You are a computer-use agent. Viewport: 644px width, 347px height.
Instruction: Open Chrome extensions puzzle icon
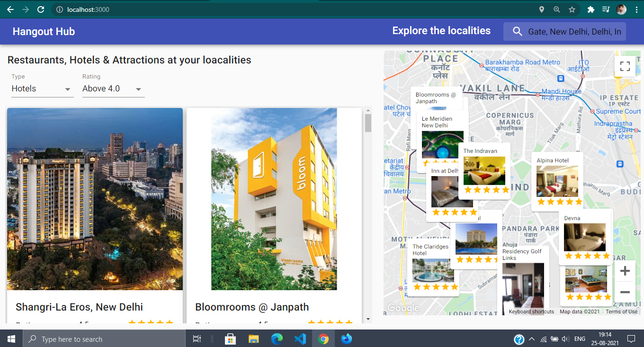[590, 9]
